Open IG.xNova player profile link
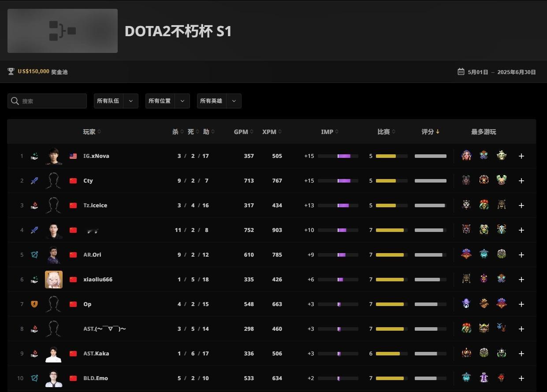 click(96, 156)
